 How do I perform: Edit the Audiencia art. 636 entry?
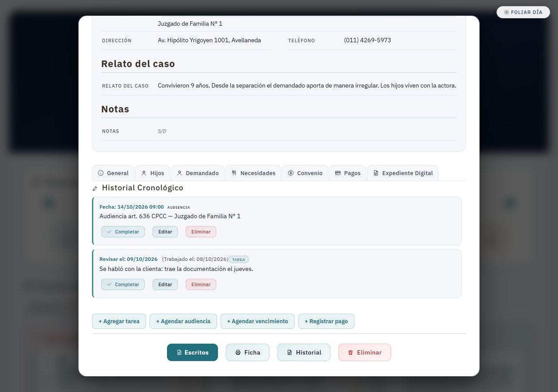(x=165, y=232)
